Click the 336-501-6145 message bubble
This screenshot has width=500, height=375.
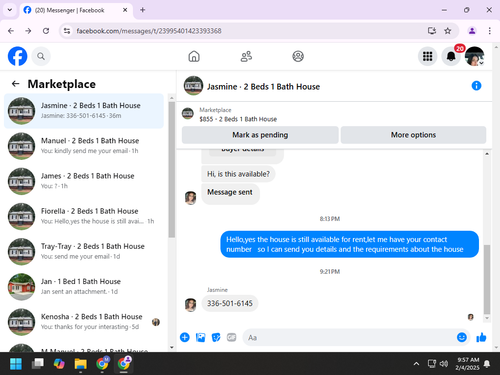point(230,303)
